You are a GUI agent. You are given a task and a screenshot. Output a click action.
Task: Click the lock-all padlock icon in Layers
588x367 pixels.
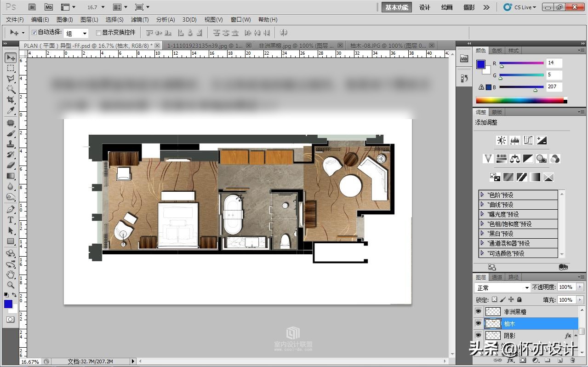(519, 300)
